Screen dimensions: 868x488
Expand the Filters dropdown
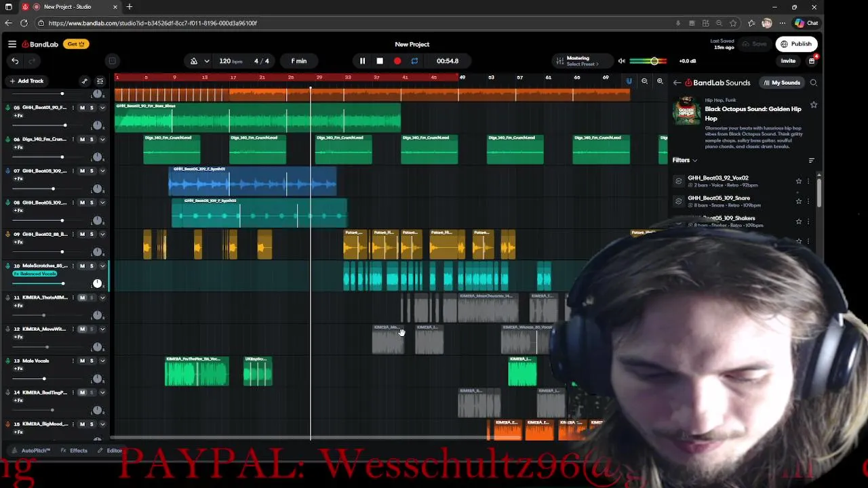tap(685, 161)
